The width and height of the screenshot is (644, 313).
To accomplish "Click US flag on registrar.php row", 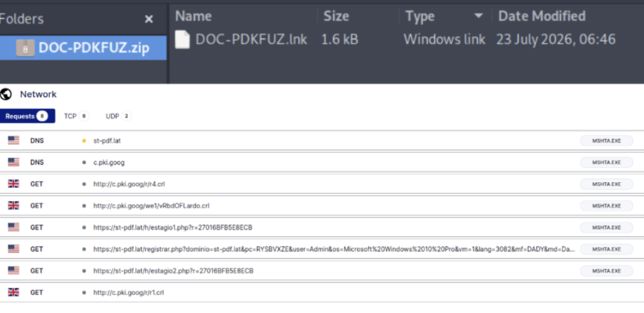I will tap(13, 249).
